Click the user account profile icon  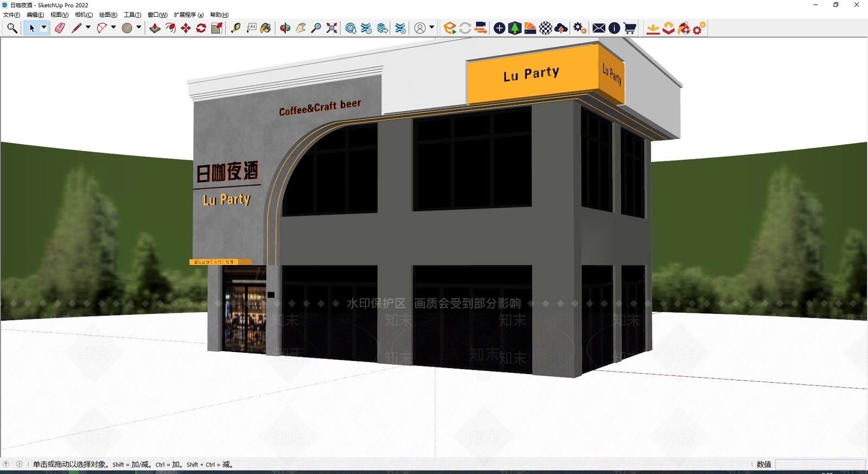[420, 28]
